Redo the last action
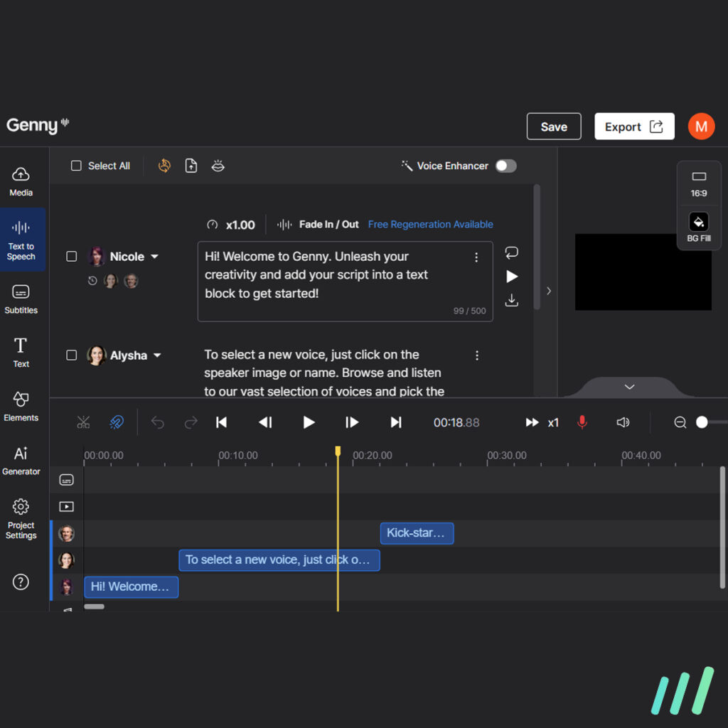 point(191,422)
